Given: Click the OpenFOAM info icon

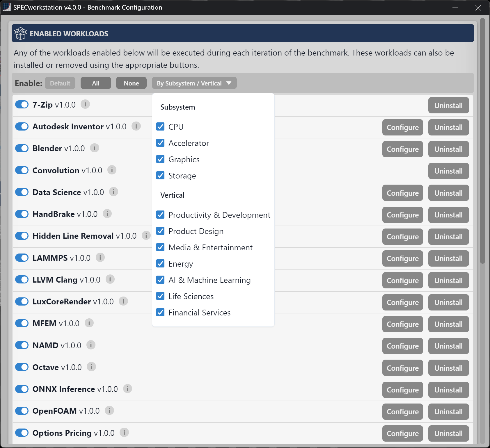Looking at the screenshot, I should coord(109,410).
